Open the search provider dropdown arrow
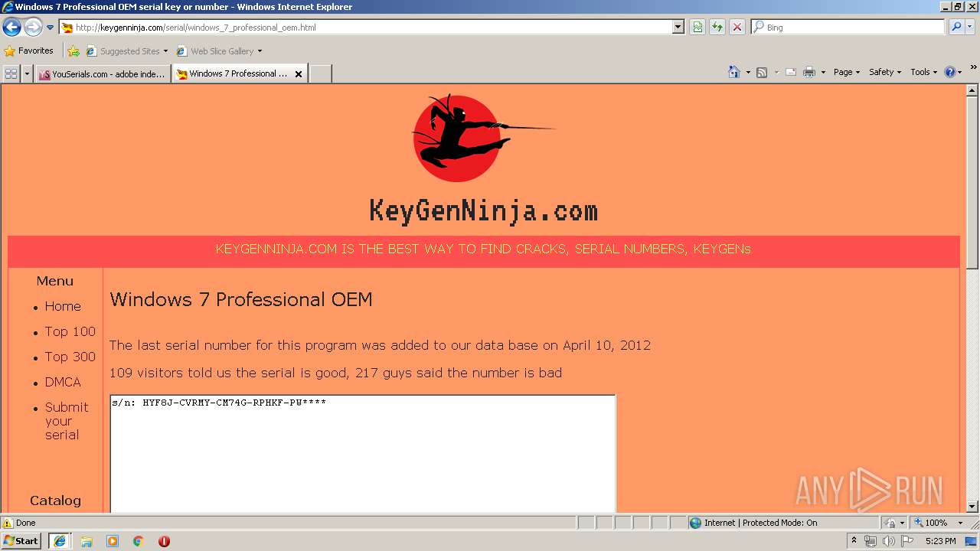 (x=971, y=28)
